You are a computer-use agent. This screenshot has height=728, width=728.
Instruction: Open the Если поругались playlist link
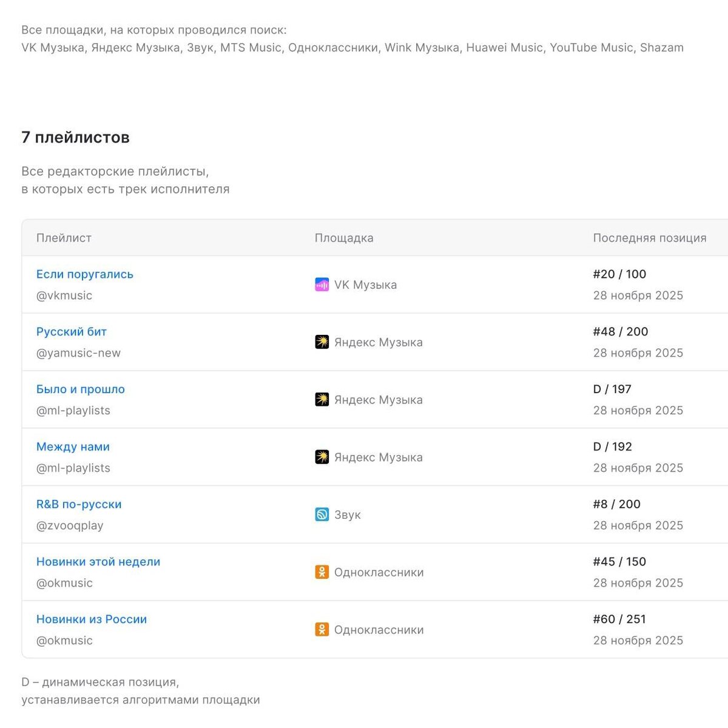click(x=84, y=274)
